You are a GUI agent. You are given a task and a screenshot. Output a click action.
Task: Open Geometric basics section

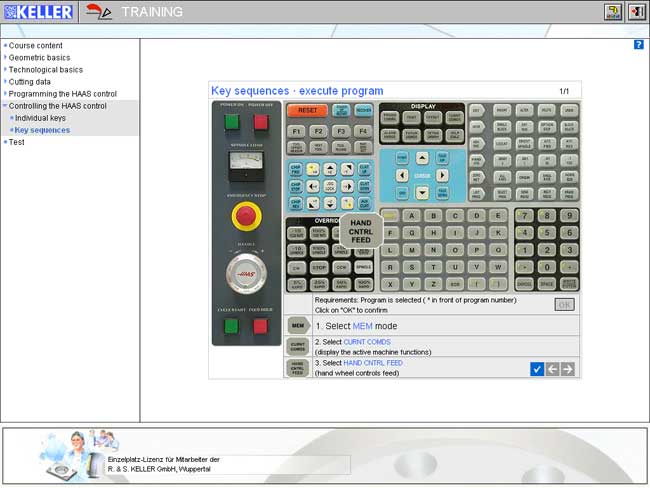coord(39,58)
